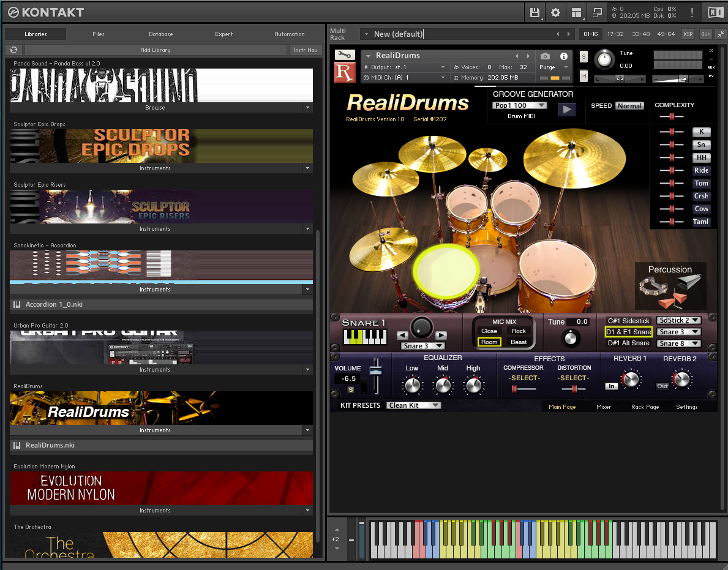Click the KSP multi script button
Viewport: 728px width, 570px height.
click(x=688, y=34)
